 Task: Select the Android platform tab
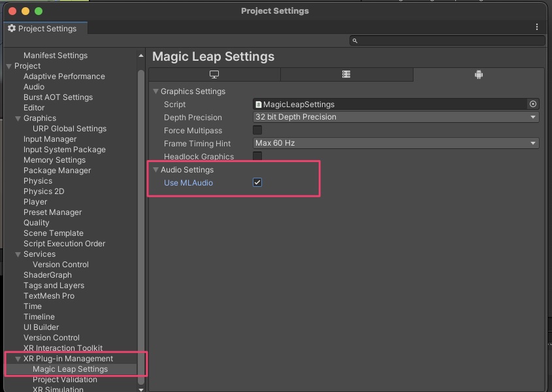click(x=478, y=74)
